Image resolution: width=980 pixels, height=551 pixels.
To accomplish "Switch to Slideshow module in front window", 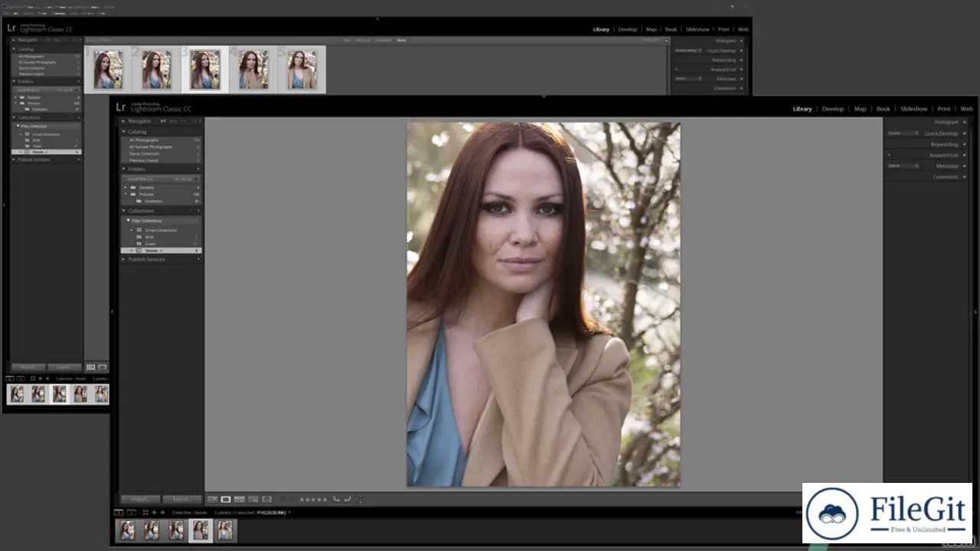I will tap(914, 109).
